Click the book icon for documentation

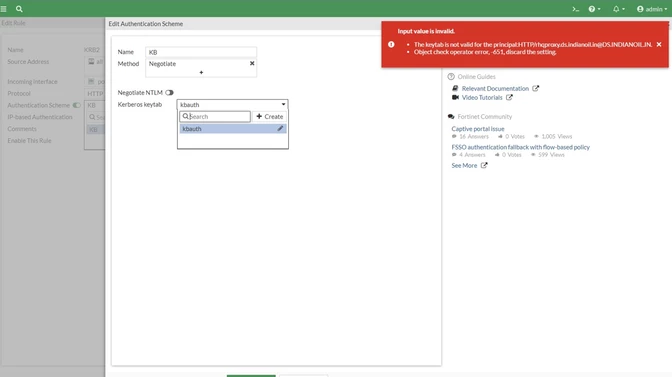coord(455,88)
